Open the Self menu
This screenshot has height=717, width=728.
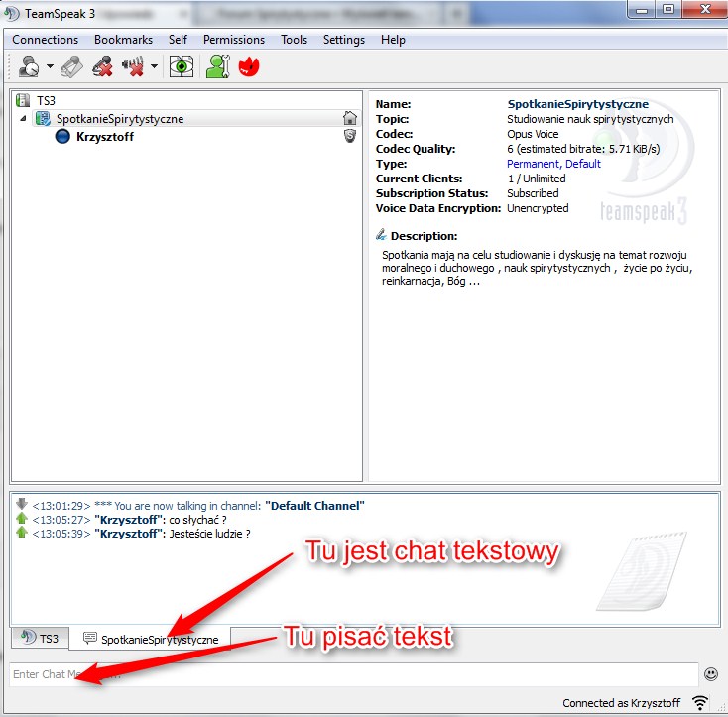tap(178, 40)
